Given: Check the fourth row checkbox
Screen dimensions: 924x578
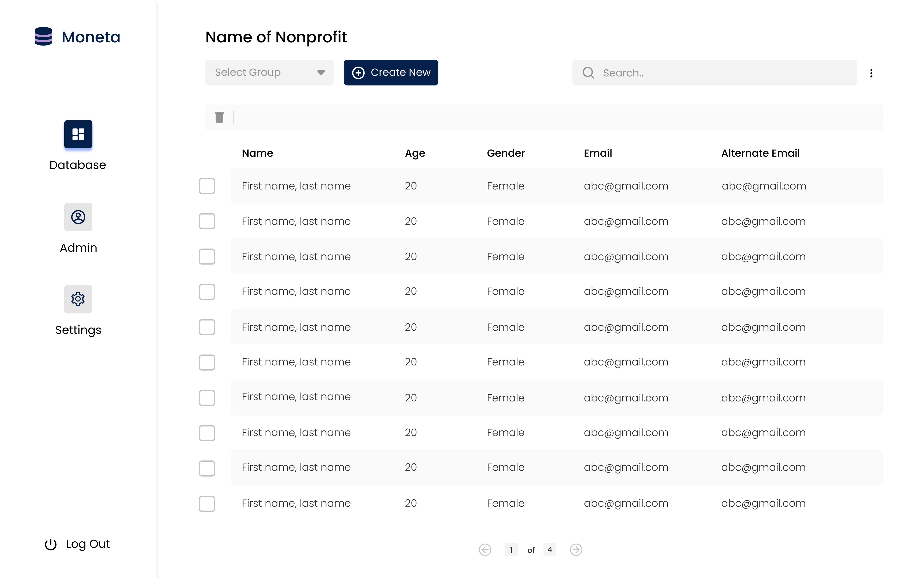Looking at the screenshot, I should [x=207, y=292].
